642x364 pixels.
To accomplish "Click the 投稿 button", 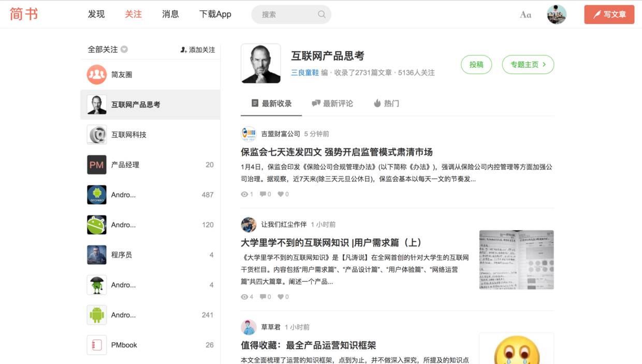I will (476, 65).
